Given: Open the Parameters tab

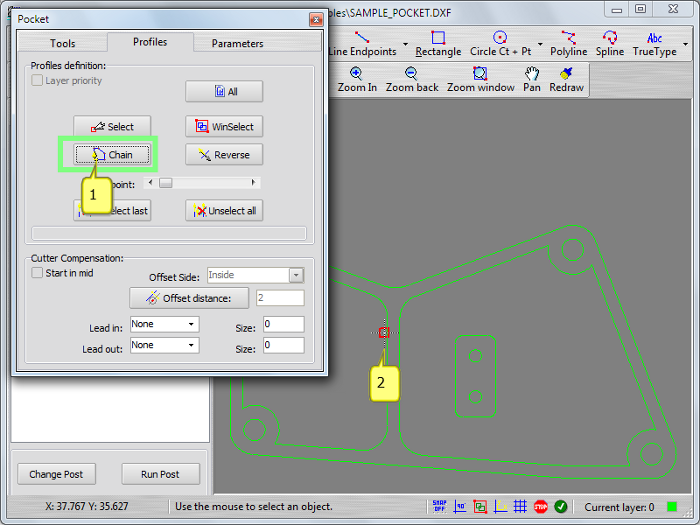Looking at the screenshot, I should pos(237,43).
